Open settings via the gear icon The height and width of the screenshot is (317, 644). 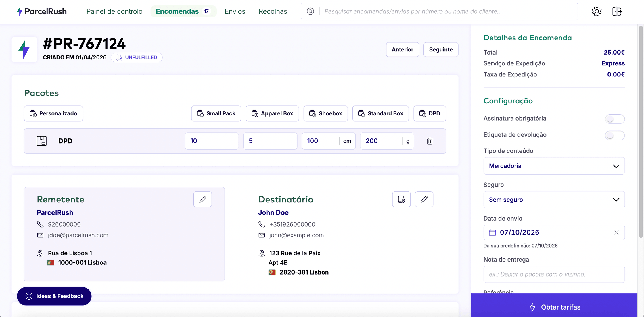click(x=597, y=11)
